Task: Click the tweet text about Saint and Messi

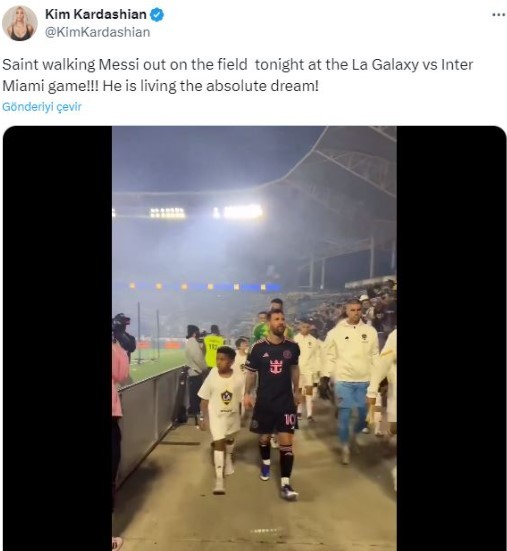Action: (238, 75)
